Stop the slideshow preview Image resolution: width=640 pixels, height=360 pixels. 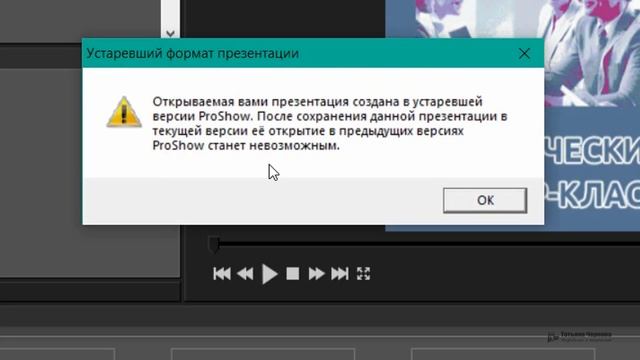coord(293,273)
